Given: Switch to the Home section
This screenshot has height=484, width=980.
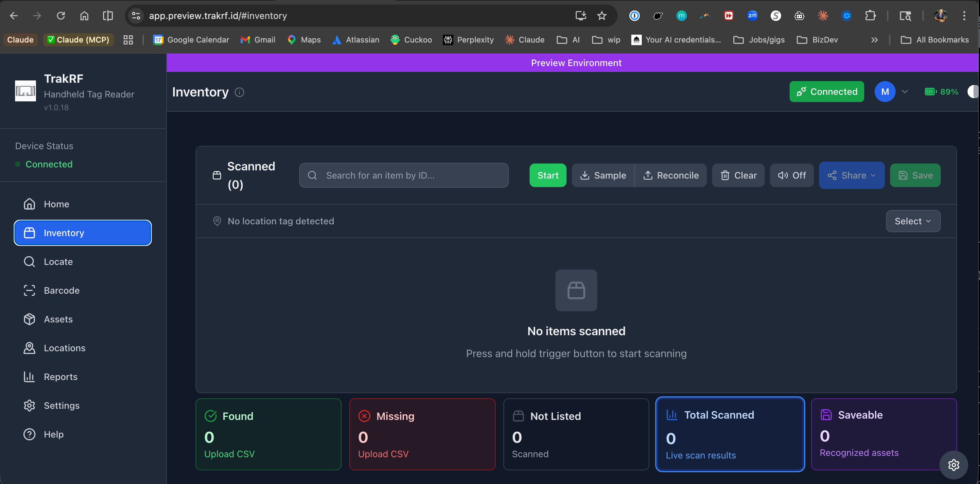Looking at the screenshot, I should pos(56,204).
